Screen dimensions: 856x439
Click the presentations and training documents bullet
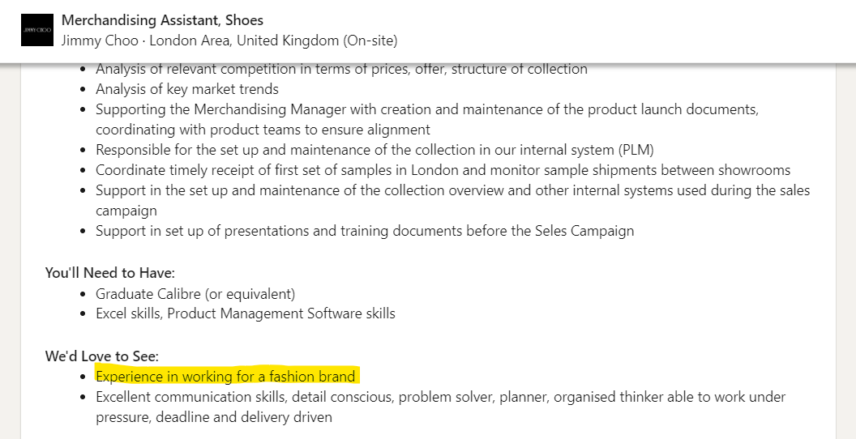(365, 230)
